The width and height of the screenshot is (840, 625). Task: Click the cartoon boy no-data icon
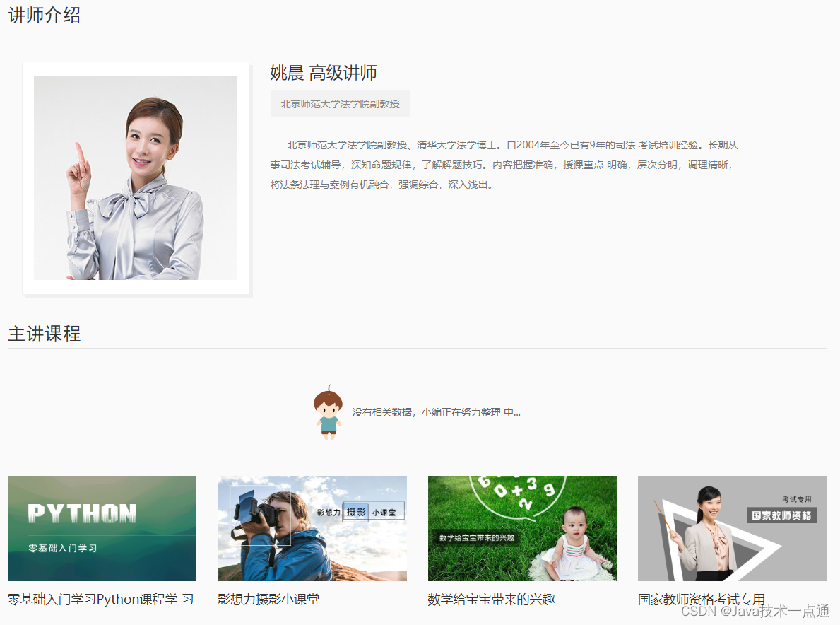point(328,413)
